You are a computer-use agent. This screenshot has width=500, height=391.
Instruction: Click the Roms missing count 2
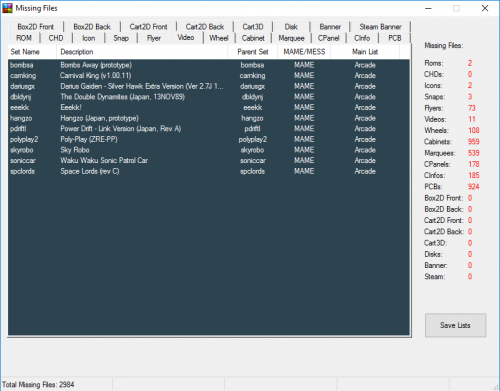[470, 63]
